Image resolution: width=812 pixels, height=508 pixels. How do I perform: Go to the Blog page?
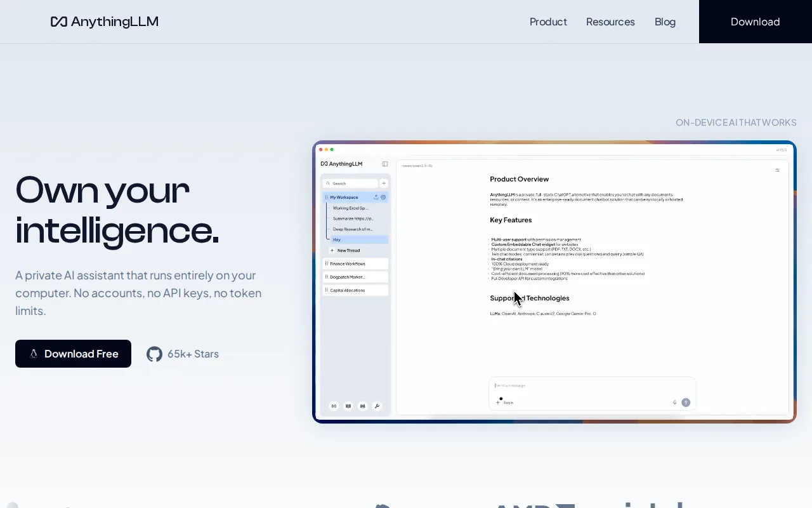pos(665,22)
